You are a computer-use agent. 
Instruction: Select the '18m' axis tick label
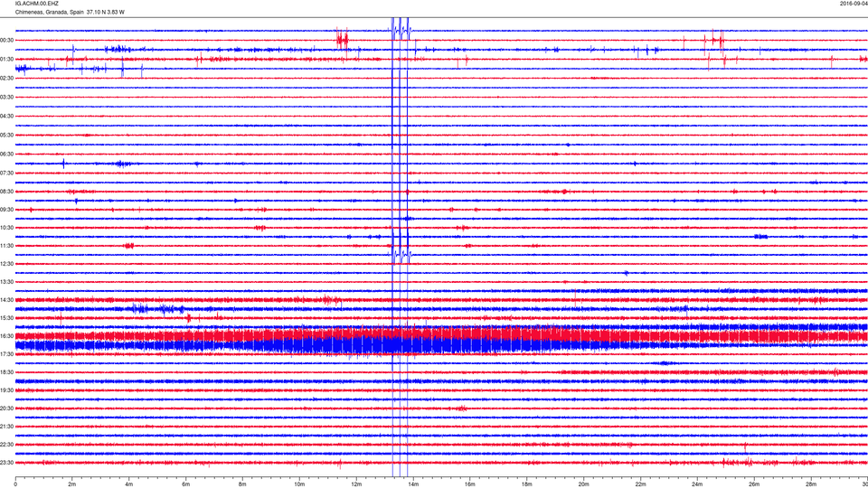tap(527, 484)
